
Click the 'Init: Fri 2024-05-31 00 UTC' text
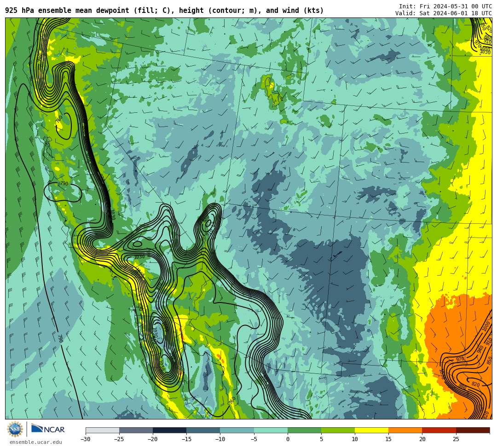pos(445,6)
